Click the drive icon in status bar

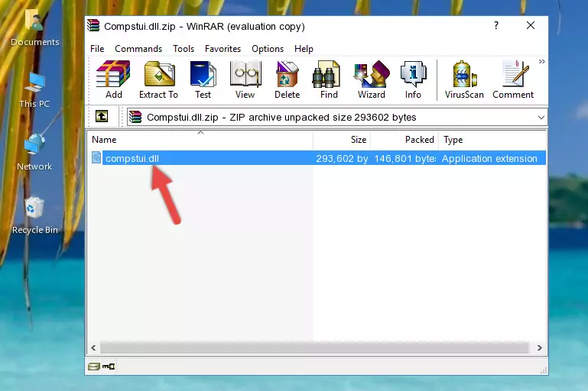pos(93,367)
